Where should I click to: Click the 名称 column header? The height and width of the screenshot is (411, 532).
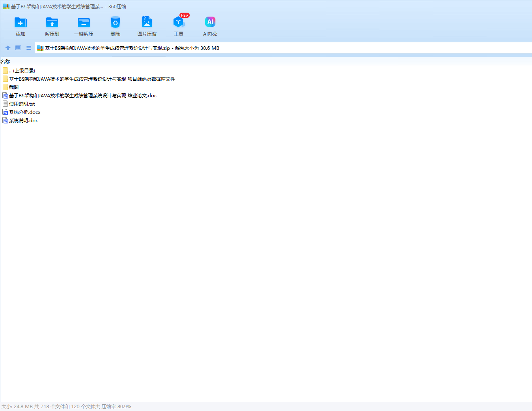click(5, 61)
